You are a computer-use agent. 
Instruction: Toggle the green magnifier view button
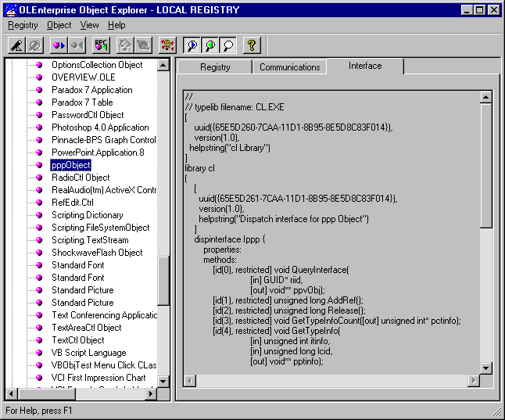[x=210, y=45]
